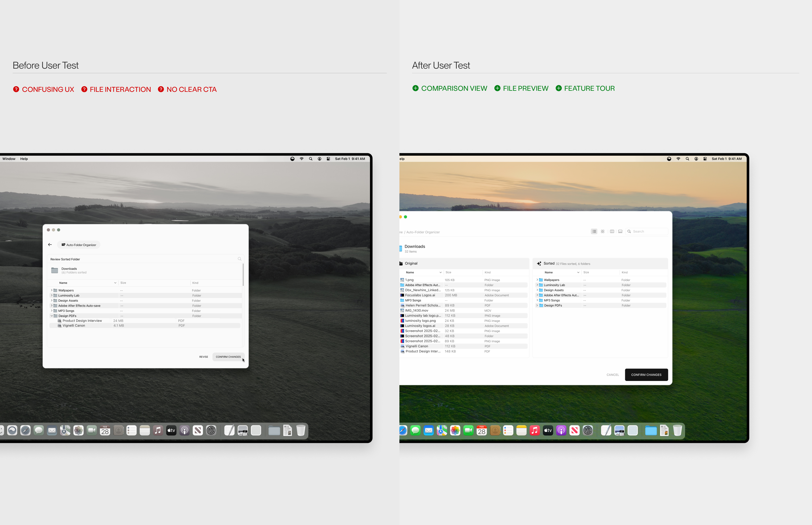Screen dimensions: 812x525
Task: Open Music in the After mockup dock
Action: click(x=534, y=431)
